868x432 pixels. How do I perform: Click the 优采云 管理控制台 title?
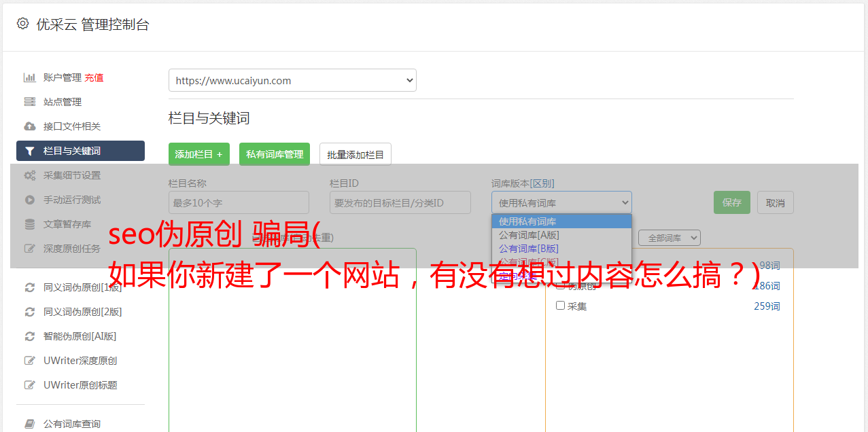(x=92, y=24)
